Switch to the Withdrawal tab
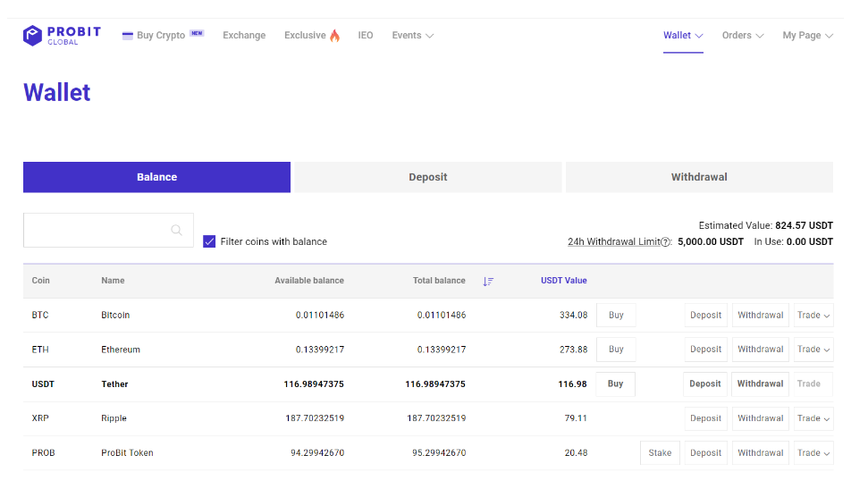868x489 pixels. [699, 177]
